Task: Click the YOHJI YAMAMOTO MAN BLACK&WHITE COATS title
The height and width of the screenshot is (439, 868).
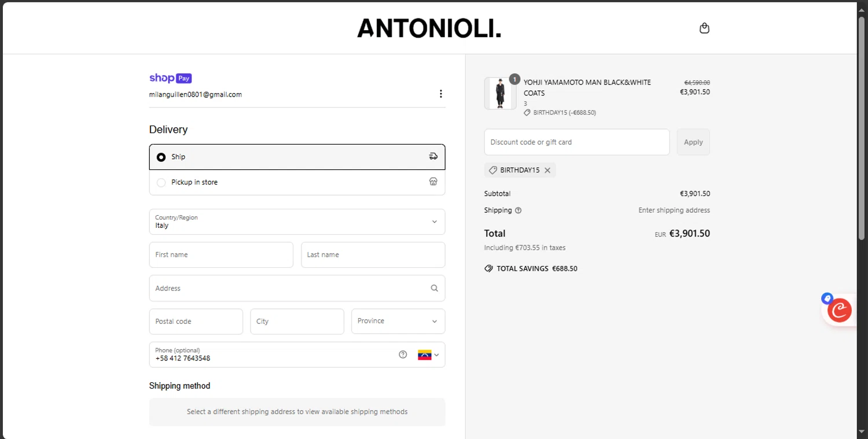Action: [587, 87]
